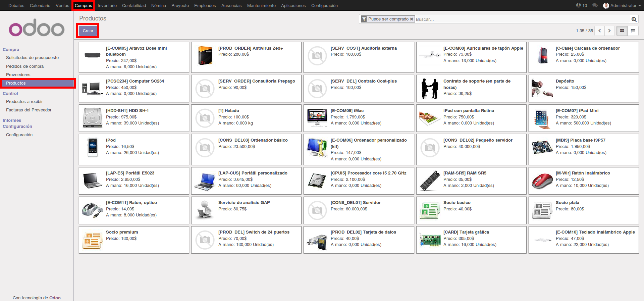
Task: Open the Proyecto menu
Action: tap(180, 6)
